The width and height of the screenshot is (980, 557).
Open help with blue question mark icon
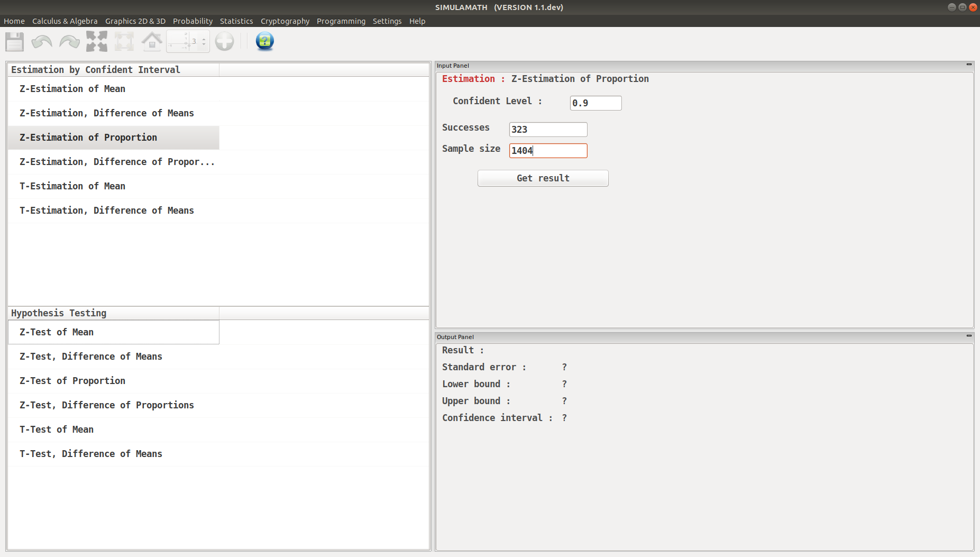(264, 41)
